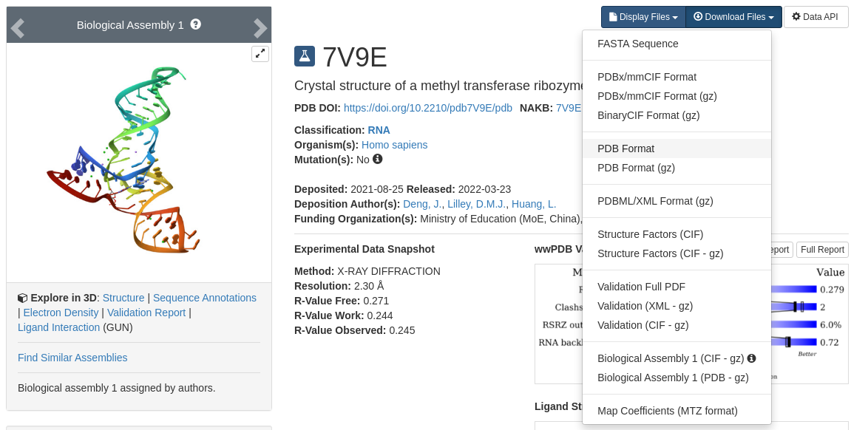The width and height of the screenshot is (868, 430).
Task: Click the experimental flask icon beside 7V9E
Action: click(x=305, y=56)
